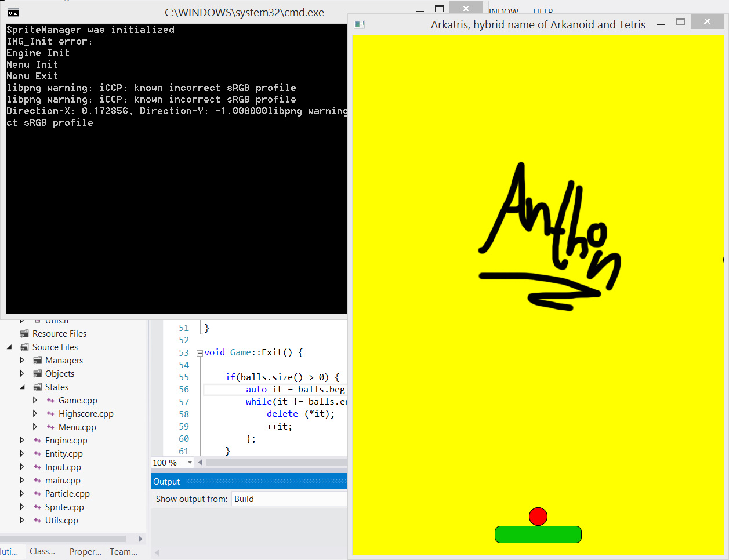The image size is (729, 560).
Task: Click the Resource Files folder icon
Action: tap(24, 334)
